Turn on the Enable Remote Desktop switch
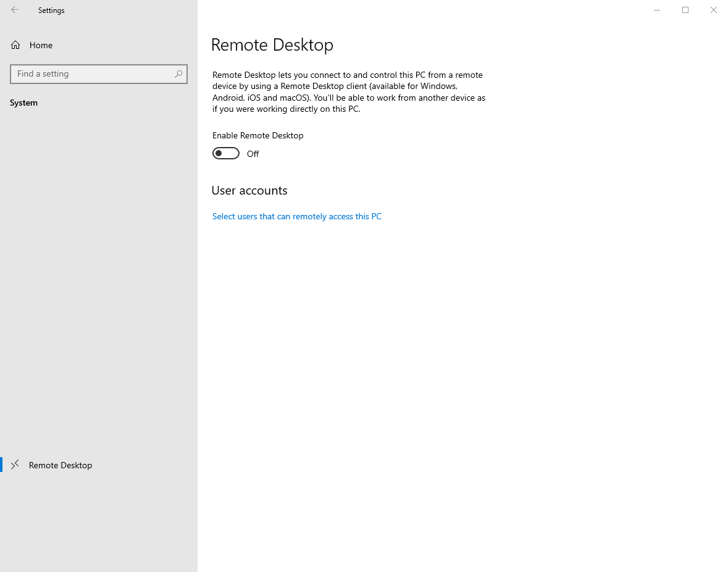 click(226, 153)
